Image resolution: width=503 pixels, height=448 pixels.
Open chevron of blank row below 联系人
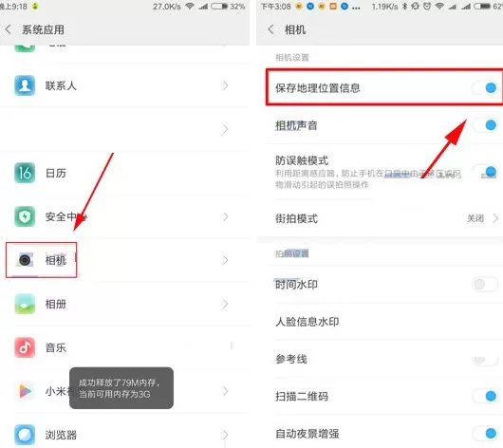click(x=226, y=129)
